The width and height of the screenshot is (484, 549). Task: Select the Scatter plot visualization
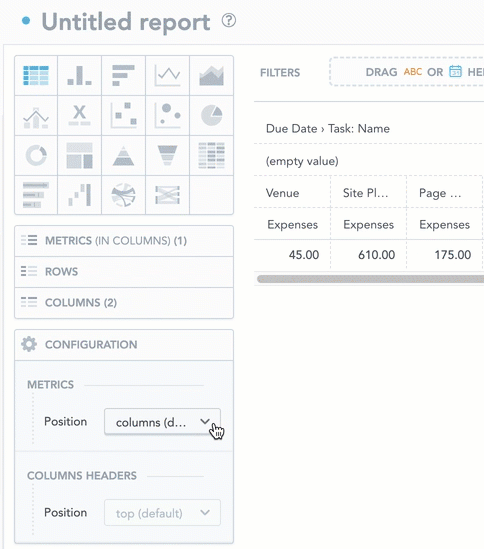click(x=123, y=116)
